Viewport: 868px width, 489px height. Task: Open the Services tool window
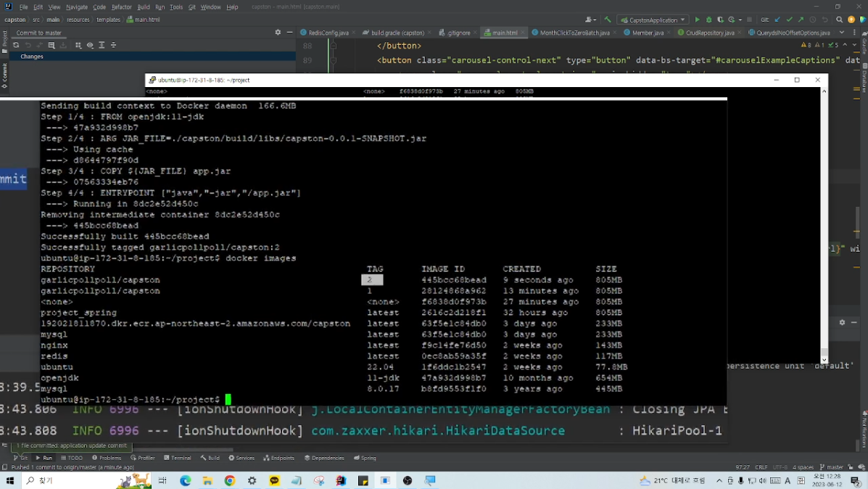241,458
